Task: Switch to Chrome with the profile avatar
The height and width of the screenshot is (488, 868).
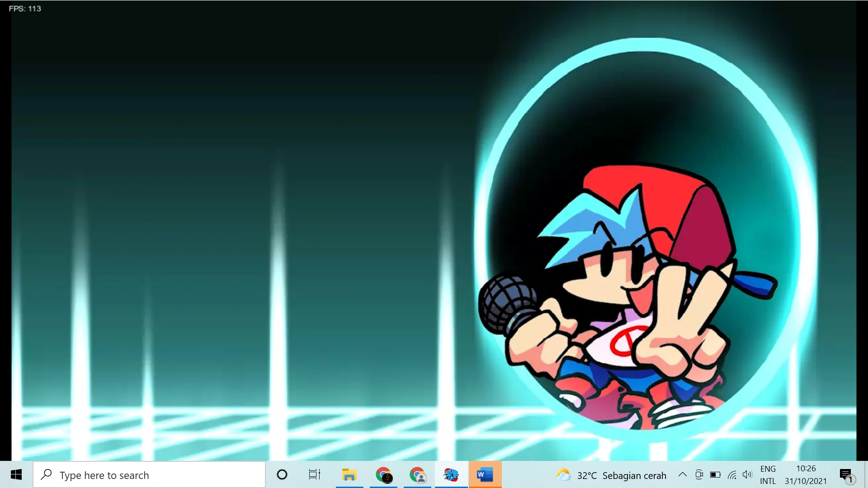Action: 418,475
